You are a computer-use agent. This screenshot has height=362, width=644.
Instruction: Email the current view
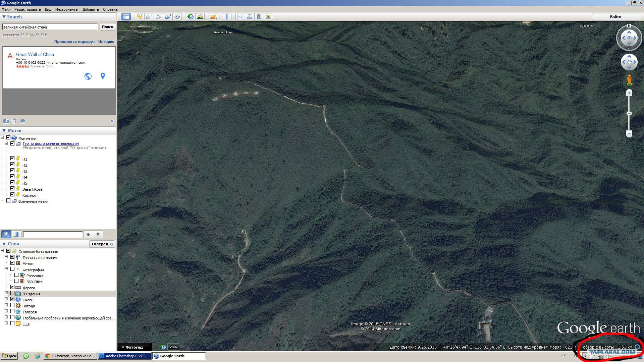[x=240, y=17]
